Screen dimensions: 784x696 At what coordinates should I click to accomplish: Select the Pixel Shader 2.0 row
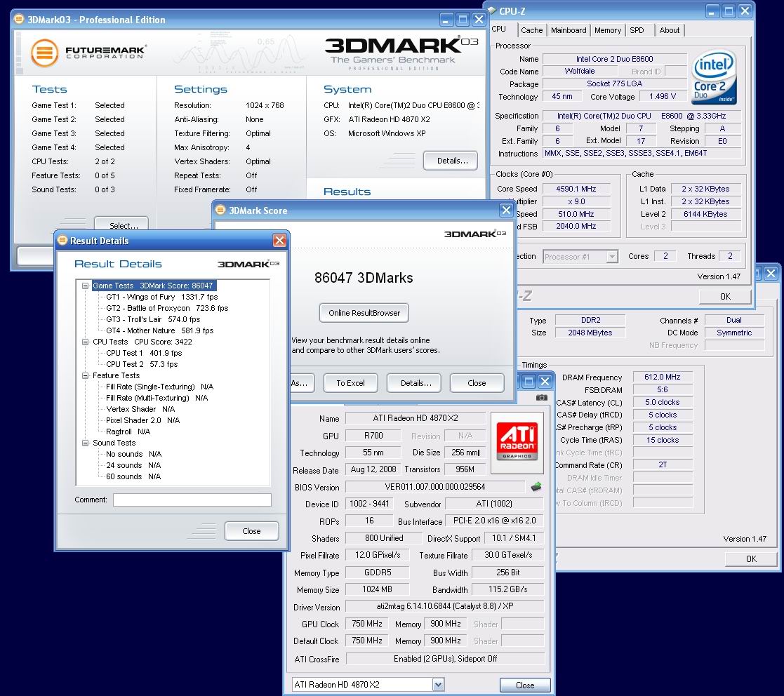(143, 420)
